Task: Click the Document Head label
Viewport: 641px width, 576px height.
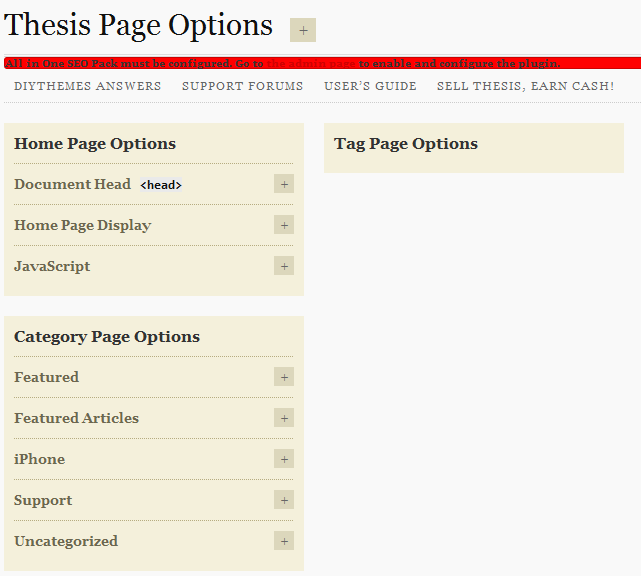Action: click(72, 184)
